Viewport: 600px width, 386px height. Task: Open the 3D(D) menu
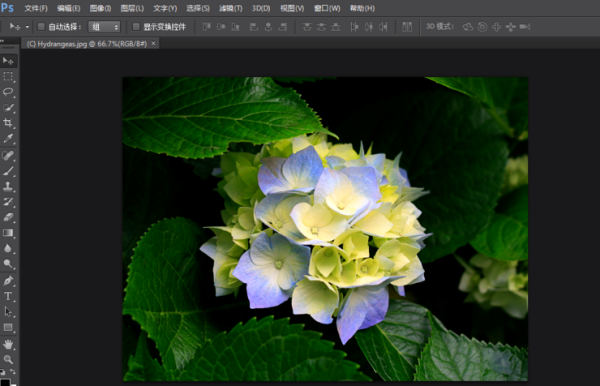pyautogui.click(x=261, y=8)
